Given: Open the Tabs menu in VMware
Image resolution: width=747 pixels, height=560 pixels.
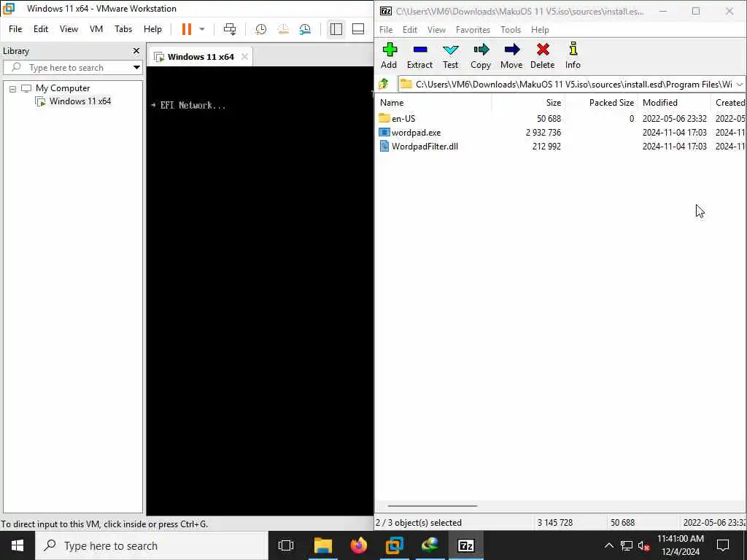Looking at the screenshot, I should tap(123, 29).
